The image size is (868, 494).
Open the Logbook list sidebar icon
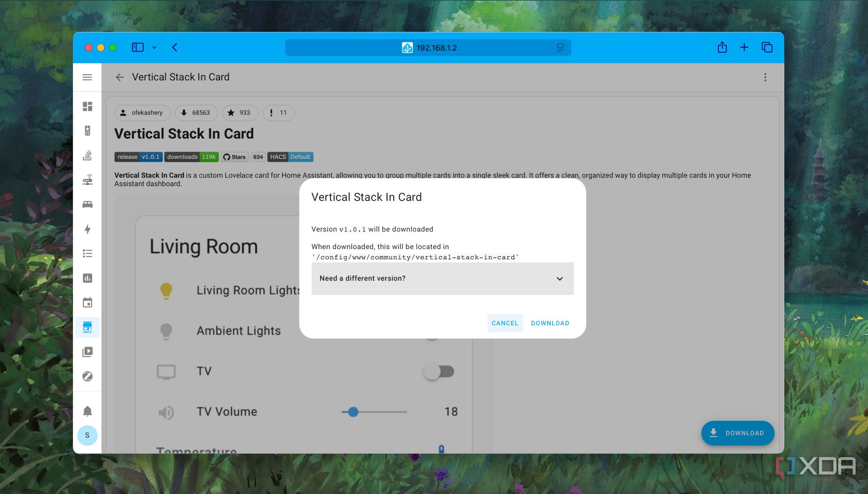coord(87,253)
